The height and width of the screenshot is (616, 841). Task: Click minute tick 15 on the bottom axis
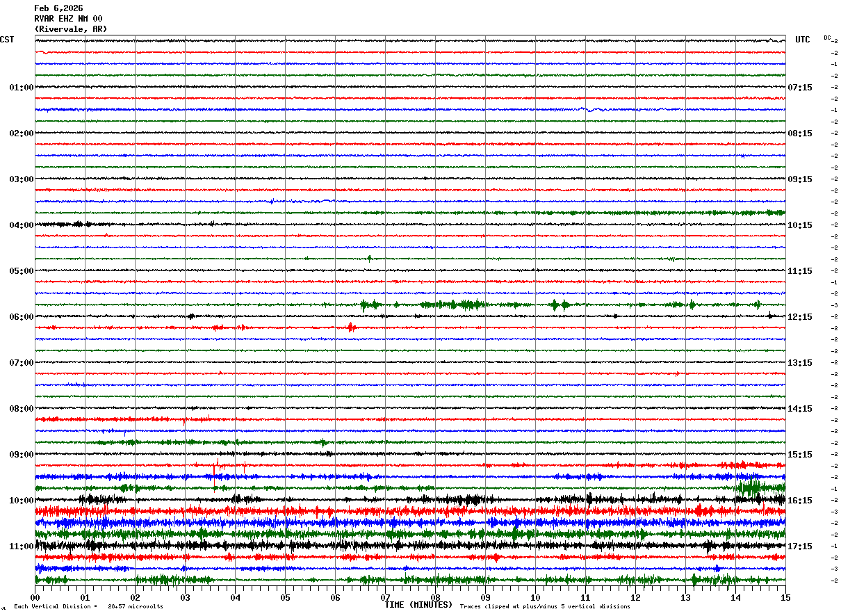(785, 597)
